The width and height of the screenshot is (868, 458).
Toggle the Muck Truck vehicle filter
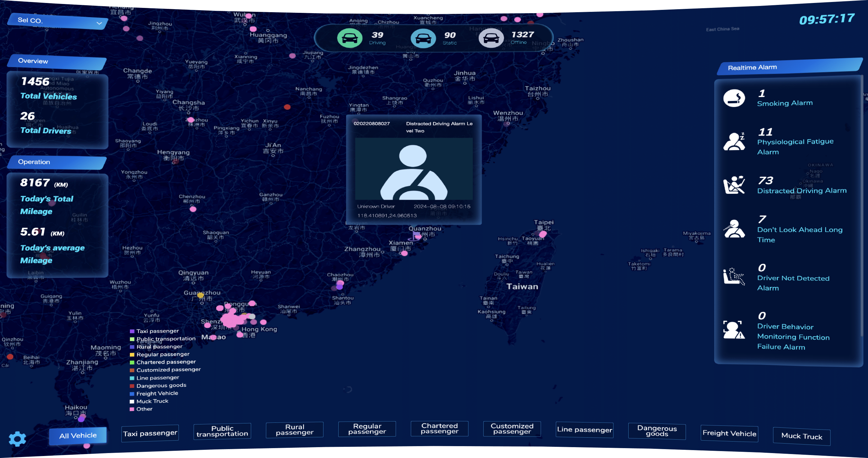tap(801, 436)
